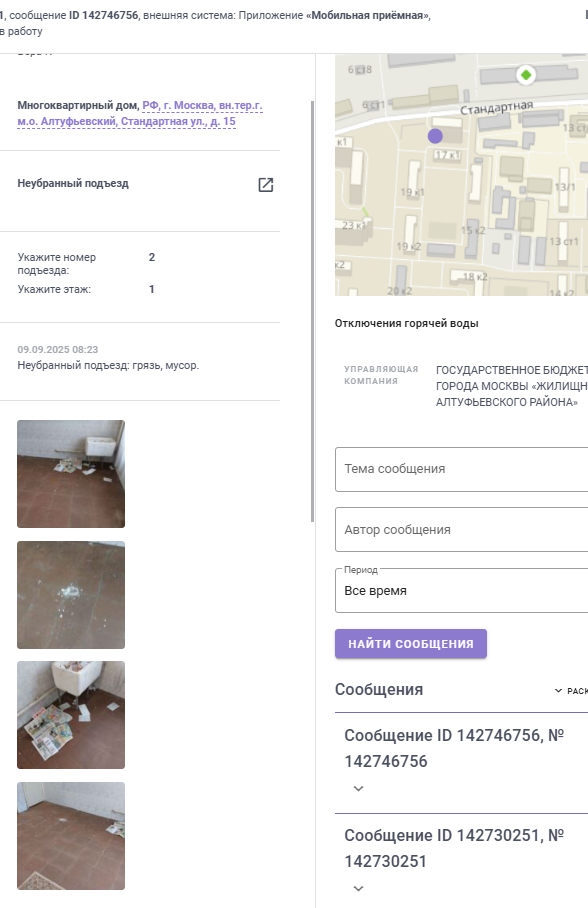
Task: Open the external link icon beside Неубранный подъезд
Action: click(x=265, y=185)
